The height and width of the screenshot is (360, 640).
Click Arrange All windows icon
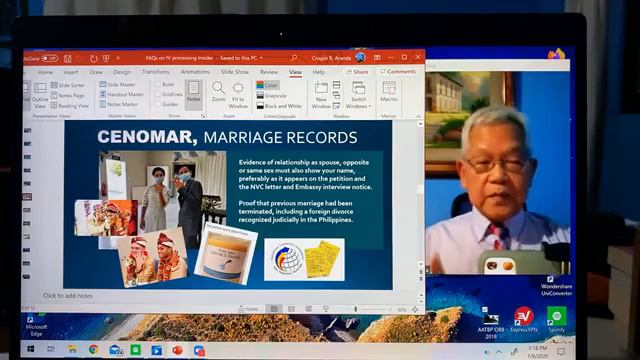coord(336,85)
